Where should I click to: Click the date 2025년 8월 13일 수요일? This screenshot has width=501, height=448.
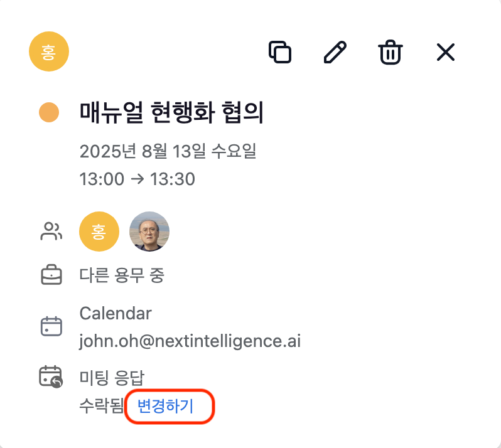168,151
